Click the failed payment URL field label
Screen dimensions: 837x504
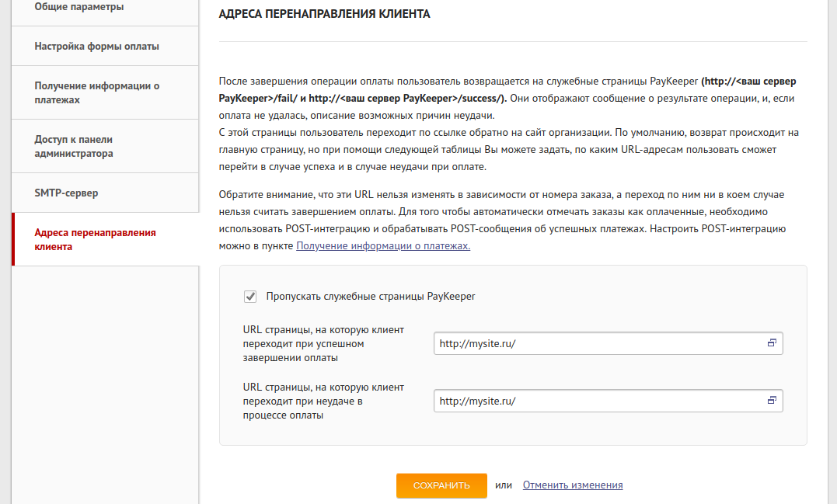323,401
